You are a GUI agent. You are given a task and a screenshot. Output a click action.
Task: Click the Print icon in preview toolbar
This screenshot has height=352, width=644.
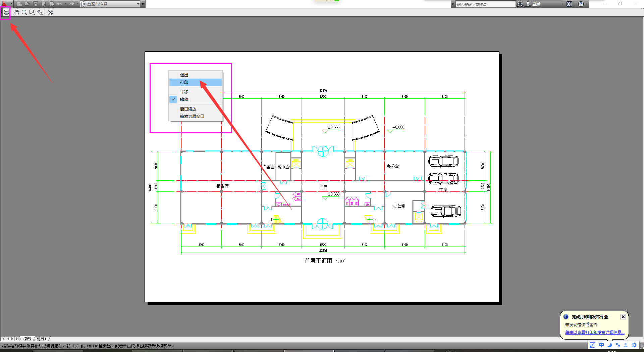6,12
